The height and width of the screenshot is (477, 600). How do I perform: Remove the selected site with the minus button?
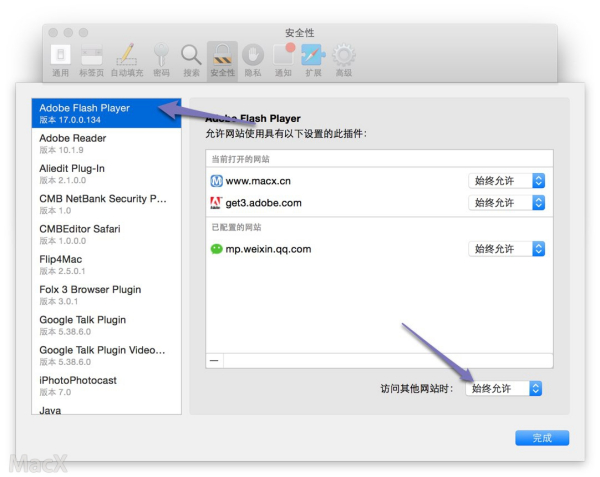coord(214,360)
